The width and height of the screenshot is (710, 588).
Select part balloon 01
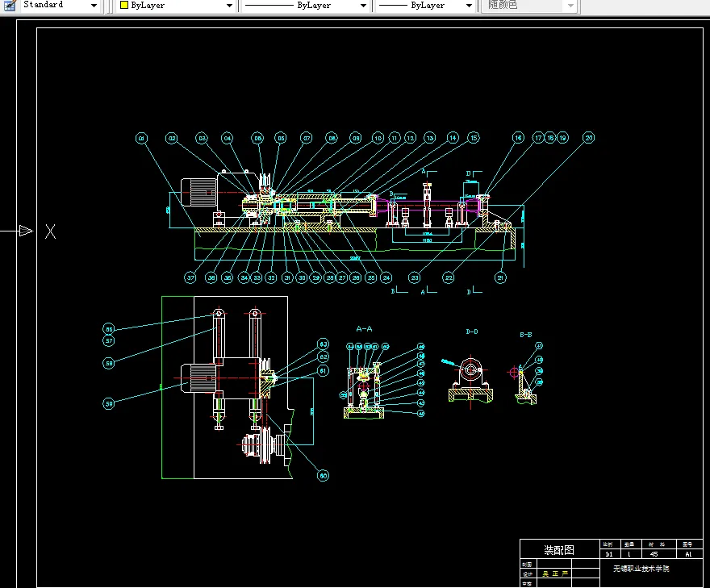tap(142, 138)
